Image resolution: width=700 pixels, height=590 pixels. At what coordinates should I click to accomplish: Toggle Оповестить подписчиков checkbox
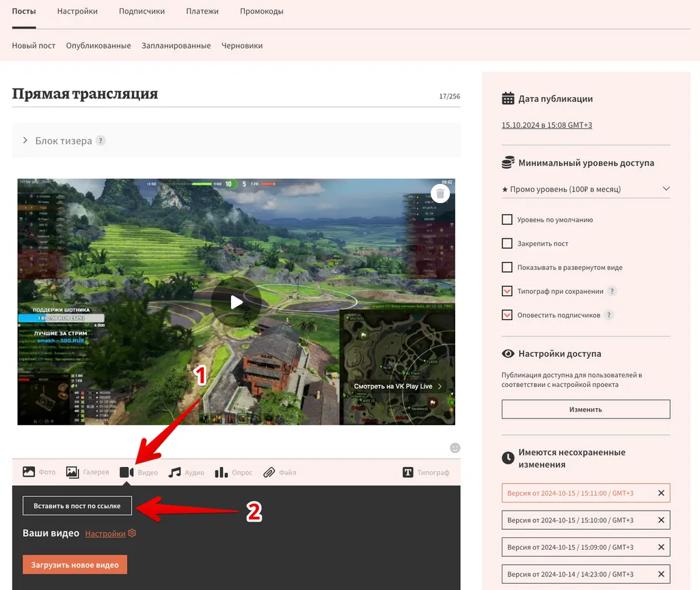(507, 315)
